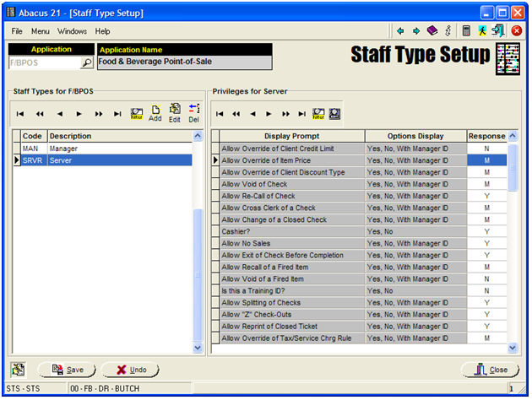Click the Application code input field
532x400 pixels.
click(x=44, y=62)
